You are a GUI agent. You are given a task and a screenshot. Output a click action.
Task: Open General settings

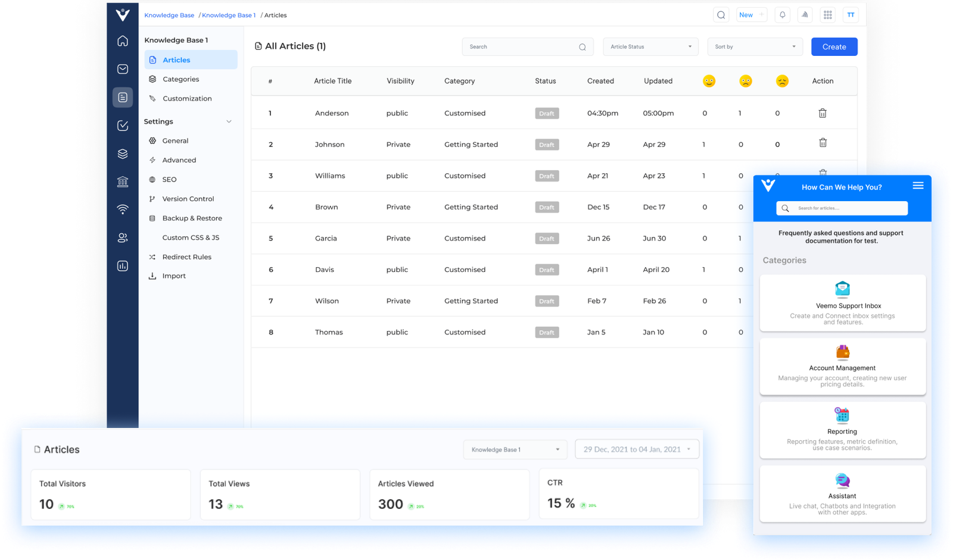tap(175, 141)
